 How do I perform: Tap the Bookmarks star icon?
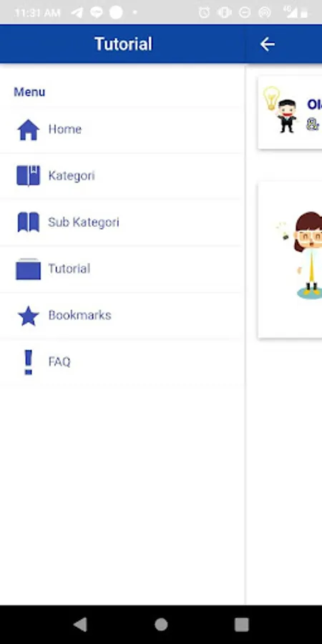pyautogui.click(x=29, y=316)
